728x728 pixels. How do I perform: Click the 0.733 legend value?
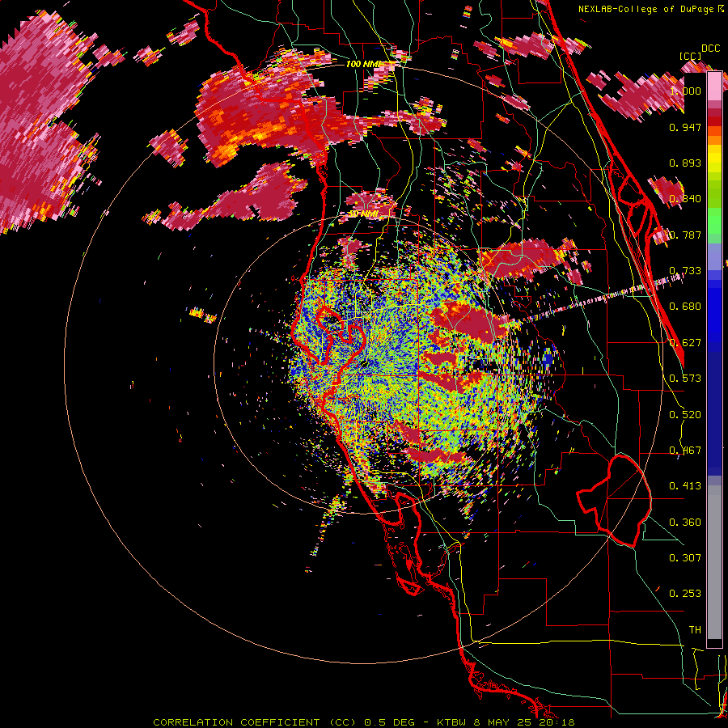coord(685,271)
